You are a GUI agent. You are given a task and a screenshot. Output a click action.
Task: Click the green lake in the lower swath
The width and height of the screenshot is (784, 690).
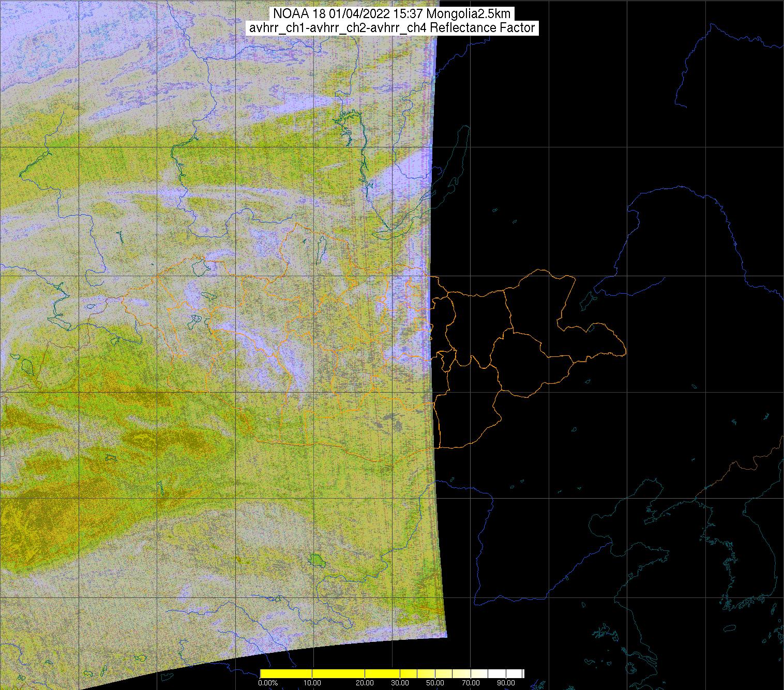(316, 560)
